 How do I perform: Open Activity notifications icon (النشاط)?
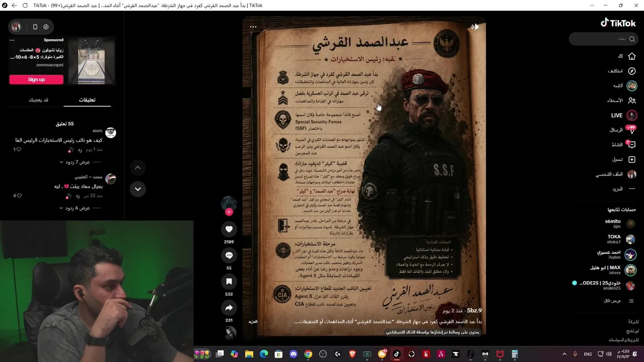coord(632,144)
